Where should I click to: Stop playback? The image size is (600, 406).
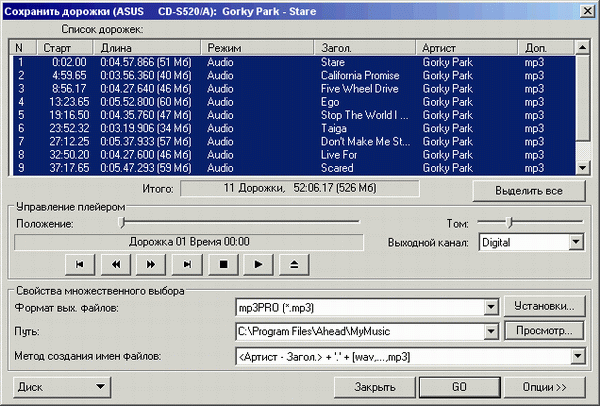[x=223, y=264]
